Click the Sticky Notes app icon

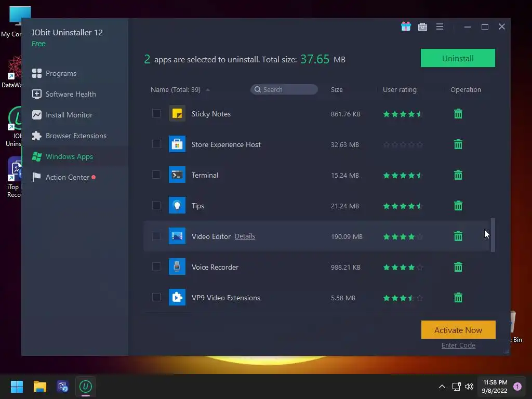[x=177, y=113]
